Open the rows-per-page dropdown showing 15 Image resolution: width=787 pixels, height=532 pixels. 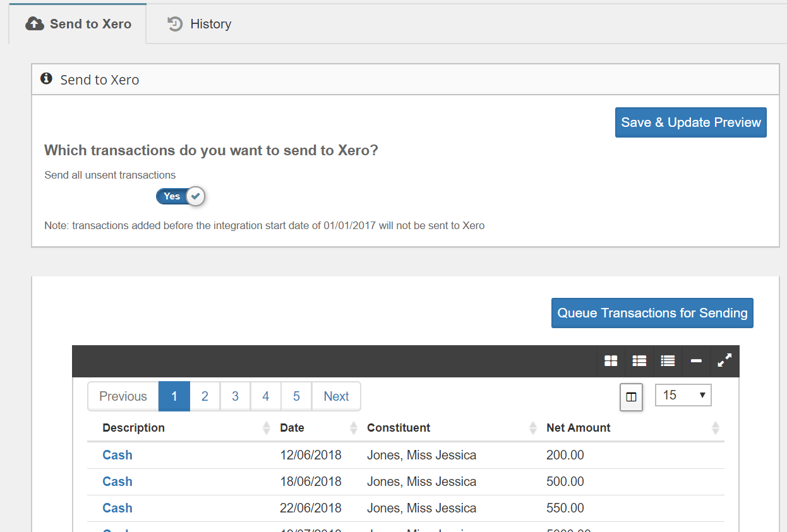click(683, 395)
